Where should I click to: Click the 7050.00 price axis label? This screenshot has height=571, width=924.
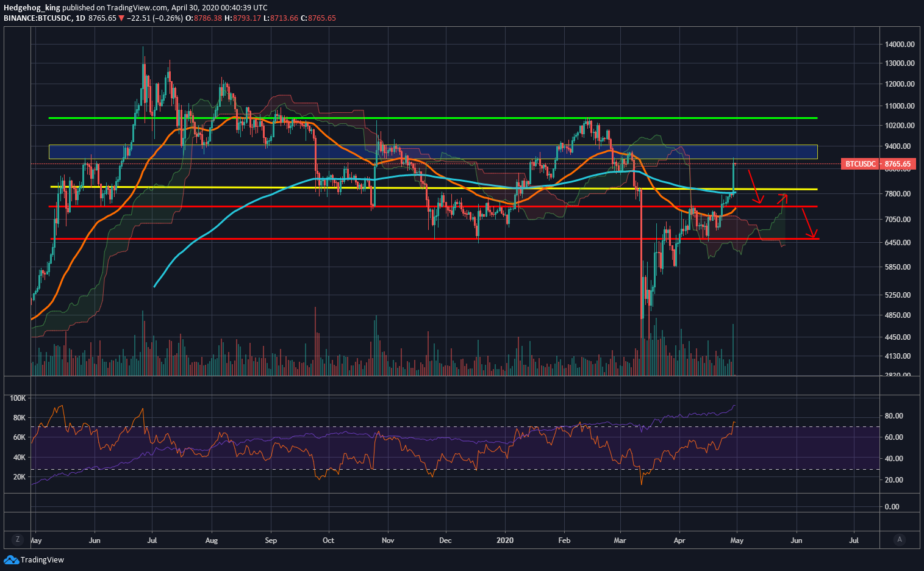coord(898,220)
